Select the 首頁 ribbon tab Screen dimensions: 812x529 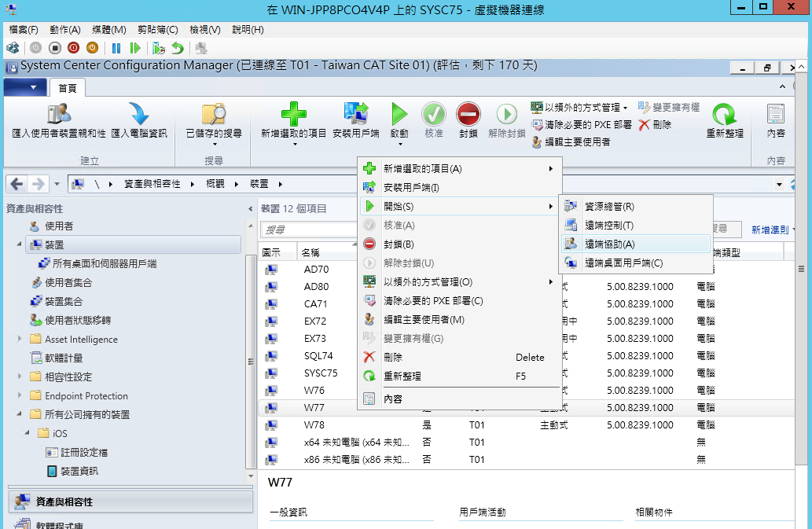pos(68,88)
